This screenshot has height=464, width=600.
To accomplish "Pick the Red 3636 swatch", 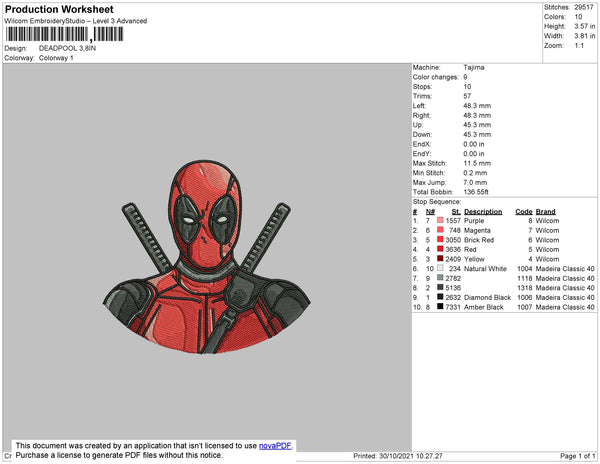I will coord(440,249).
